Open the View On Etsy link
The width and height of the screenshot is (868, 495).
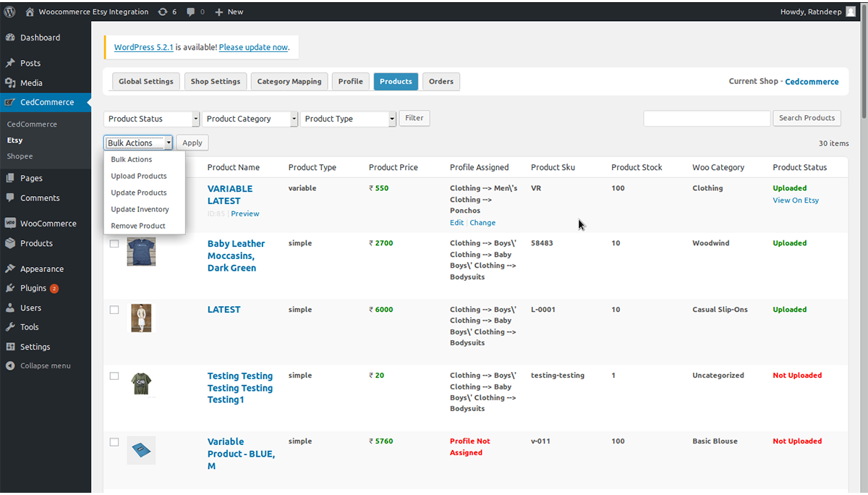796,200
